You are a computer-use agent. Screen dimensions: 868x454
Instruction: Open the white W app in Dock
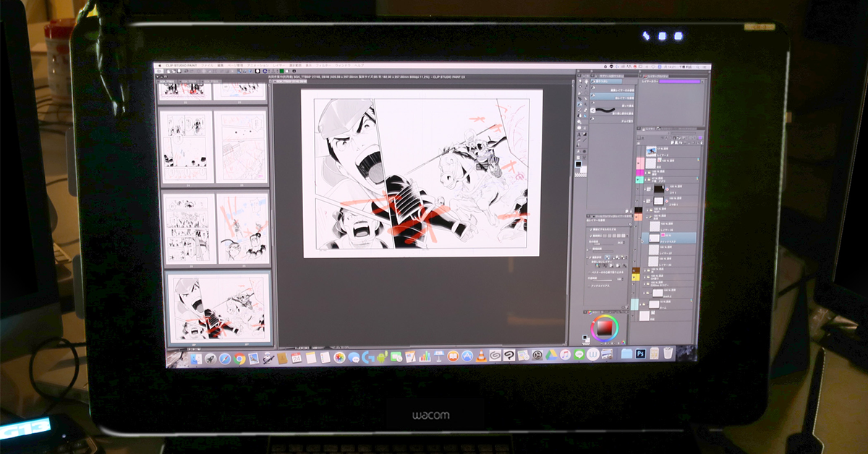(x=592, y=354)
